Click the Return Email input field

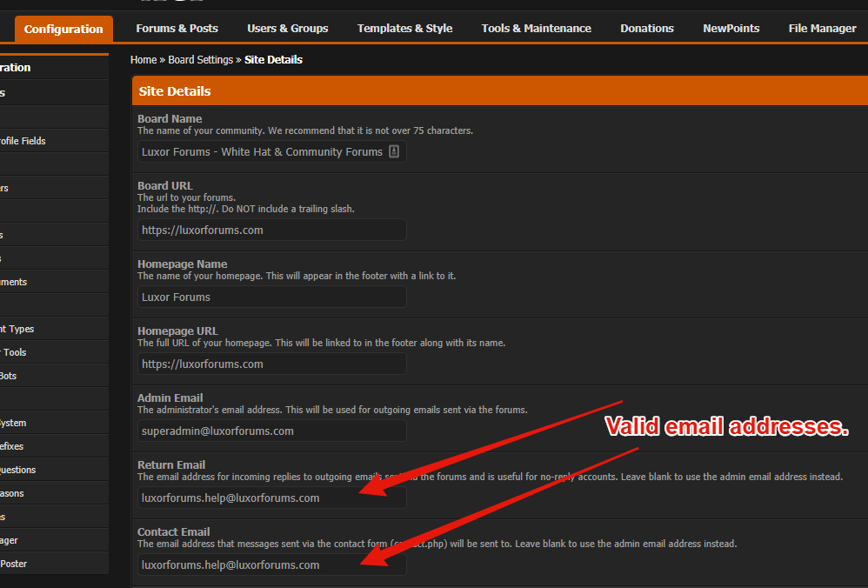coord(272,498)
